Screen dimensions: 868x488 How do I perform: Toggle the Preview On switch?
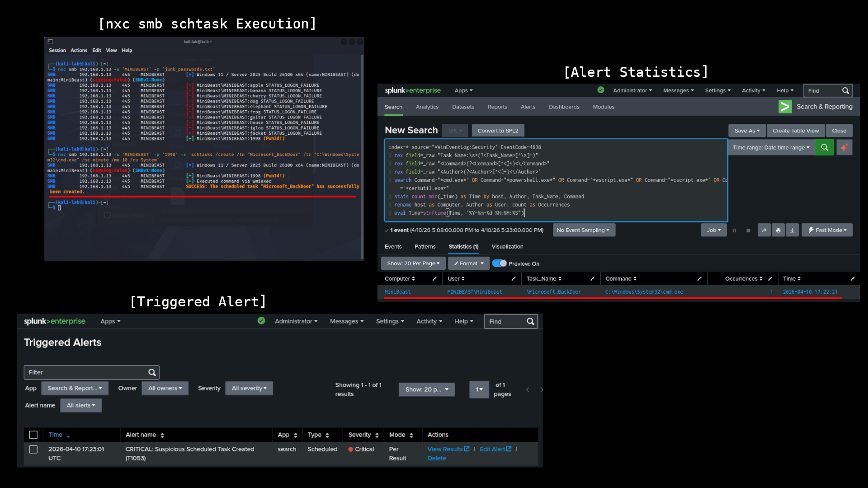[500, 263]
